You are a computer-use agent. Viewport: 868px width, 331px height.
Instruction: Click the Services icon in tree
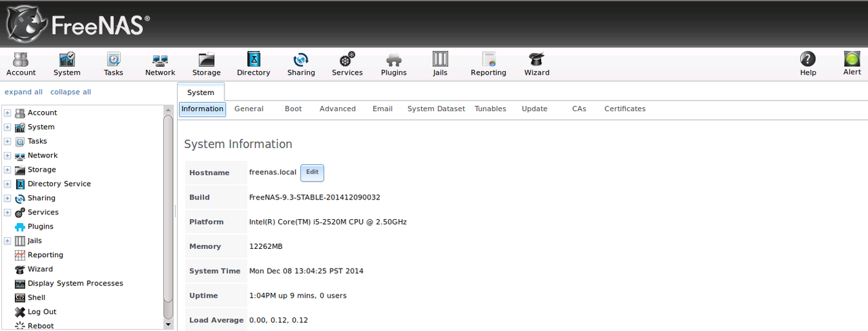tap(20, 212)
